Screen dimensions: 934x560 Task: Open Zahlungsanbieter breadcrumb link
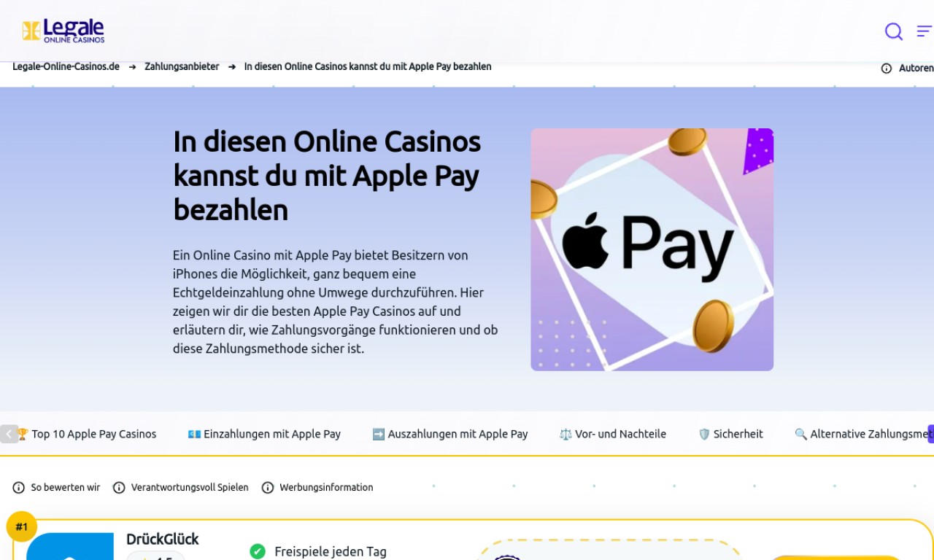(182, 66)
